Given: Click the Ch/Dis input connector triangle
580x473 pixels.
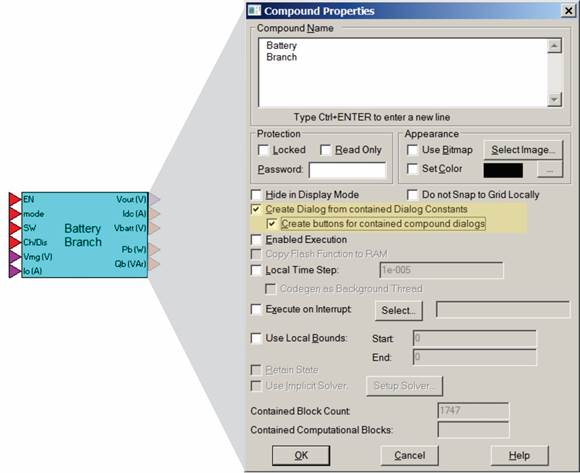Looking at the screenshot, I should click(15, 243).
